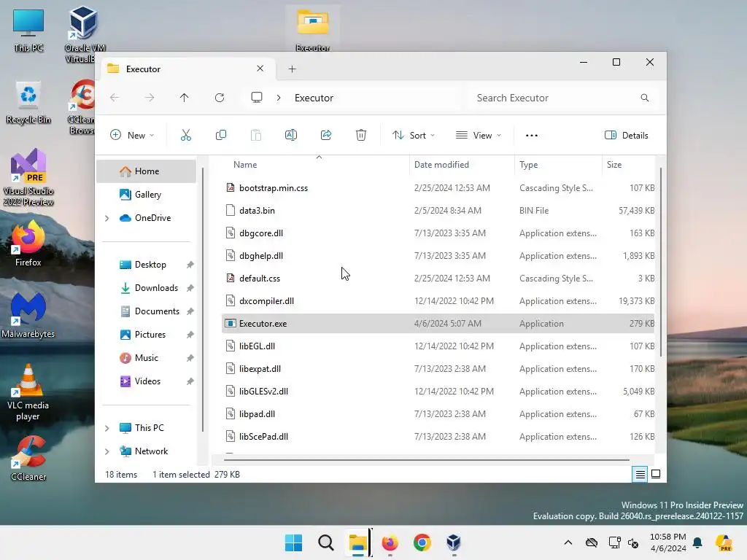Image resolution: width=747 pixels, height=560 pixels.
Task: Open Firefox desktop shortcut
Action: 28,244
